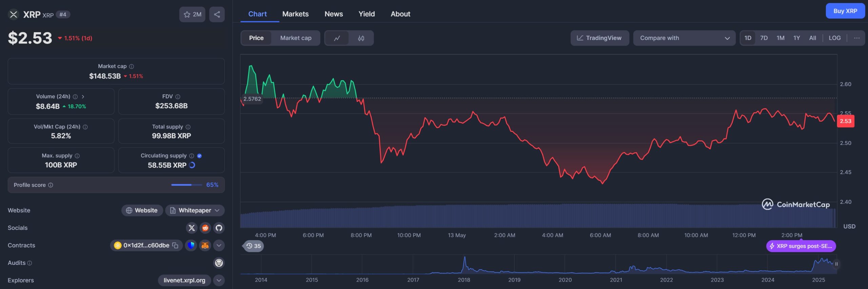Select line chart style
This screenshot has width=868, height=289.
(337, 38)
